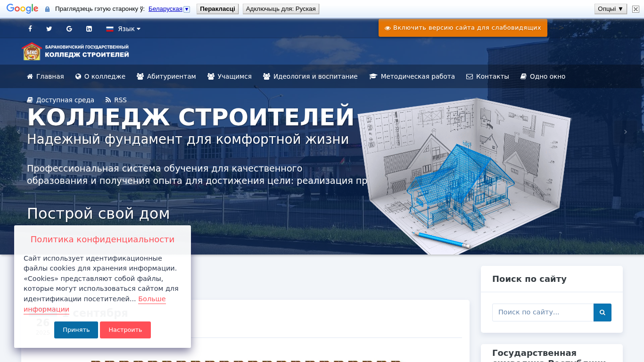The width and height of the screenshot is (644, 362).
Task: Open the Доступная среда menu item
Action: pyautogui.click(x=60, y=100)
